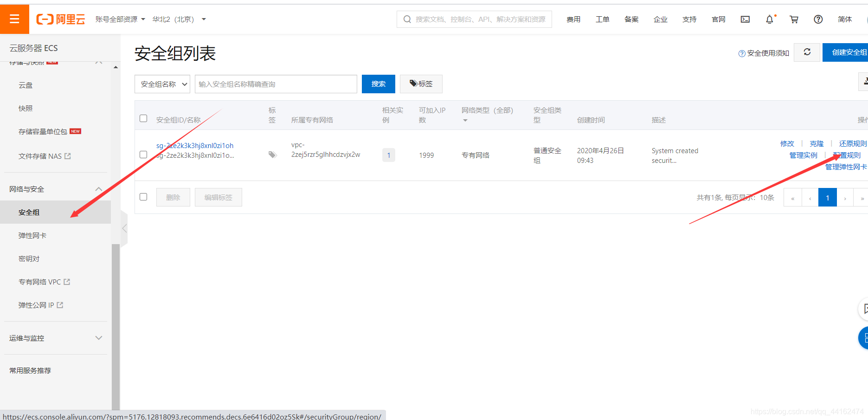
Task: Collapse the left sidebar with the handle arrow
Action: tap(124, 228)
